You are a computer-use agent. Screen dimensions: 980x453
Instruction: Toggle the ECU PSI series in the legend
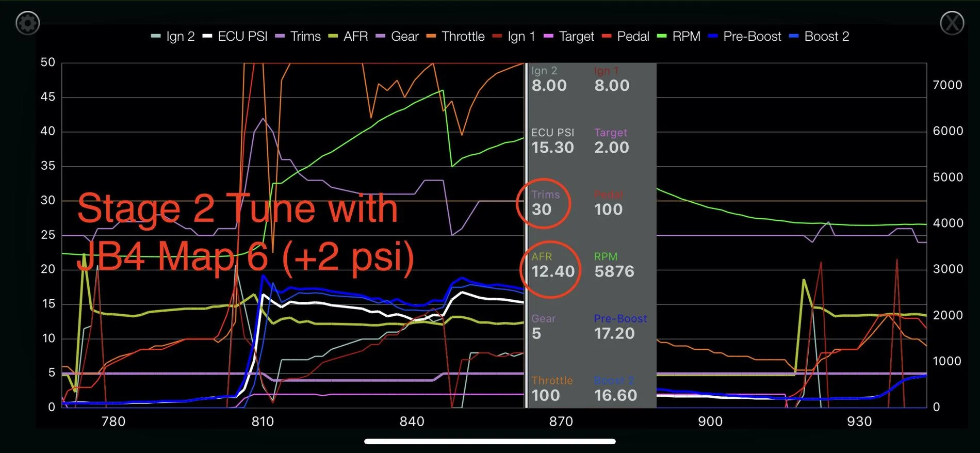click(235, 37)
